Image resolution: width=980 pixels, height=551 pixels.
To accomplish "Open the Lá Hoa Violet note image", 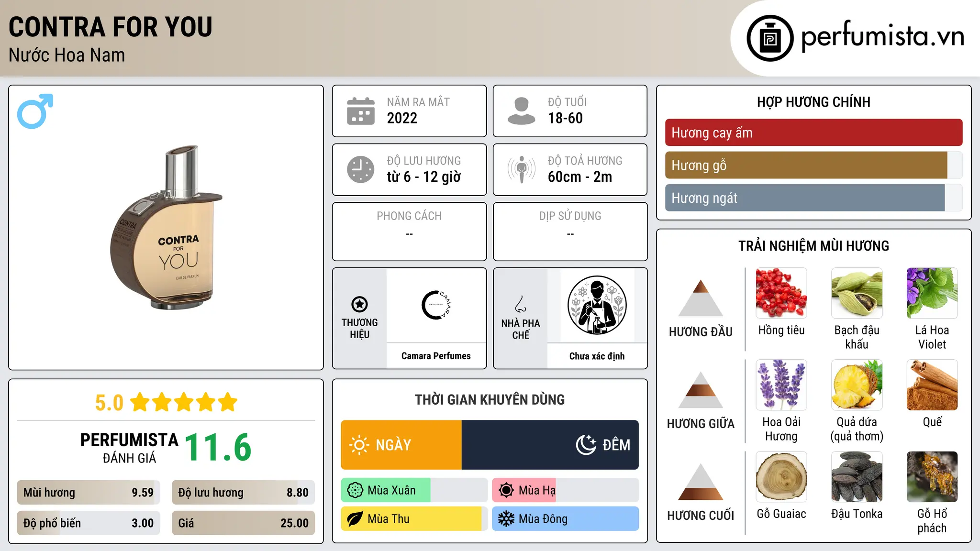I will tap(932, 293).
